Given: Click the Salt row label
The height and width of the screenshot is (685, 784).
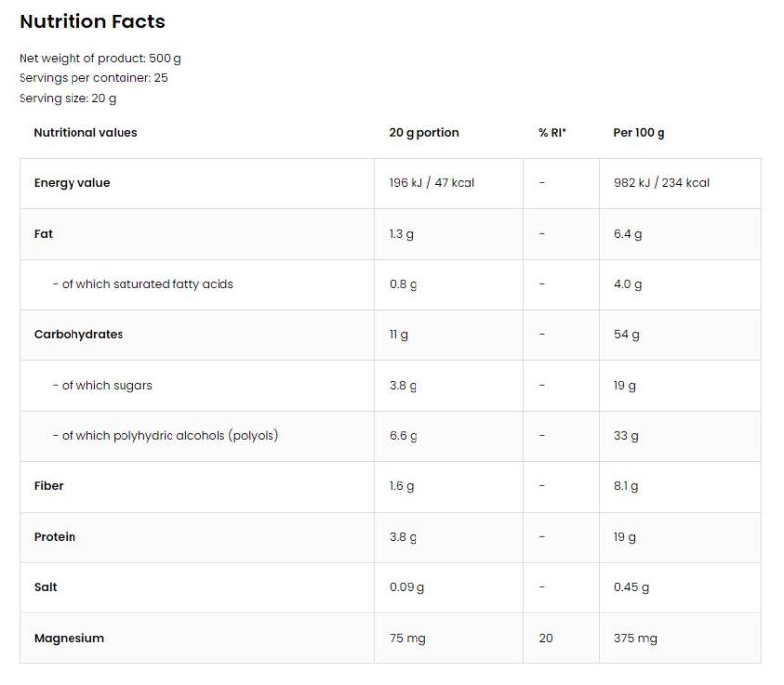Looking at the screenshot, I should (x=46, y=587).
